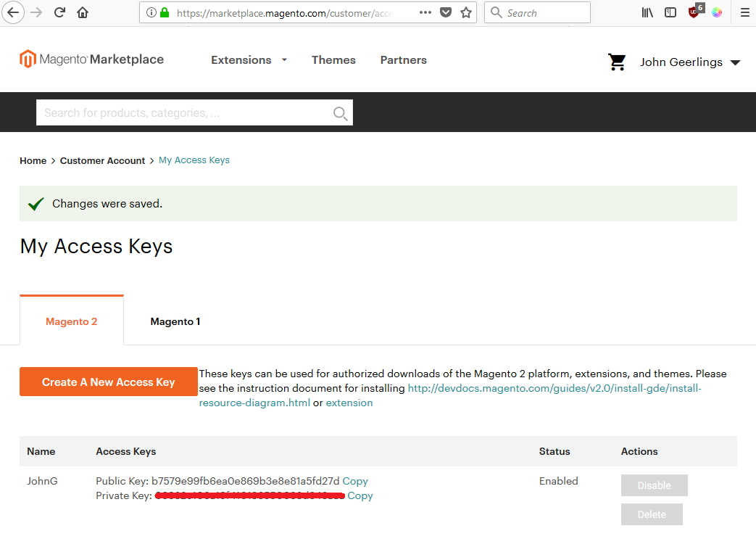The width and height of the screenshot is (756, 539).
Task: Open the Partners menu item
Action: click(x=404, y=59)
